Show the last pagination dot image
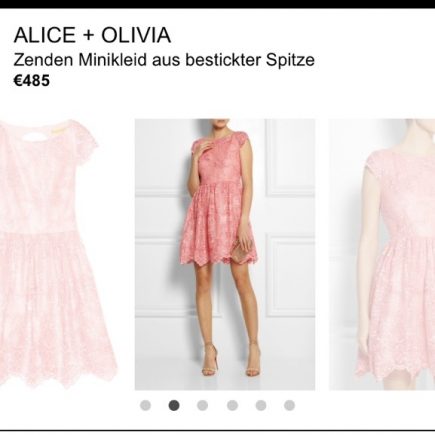Screen dimensions: 435x435 (x=289, y=405)
